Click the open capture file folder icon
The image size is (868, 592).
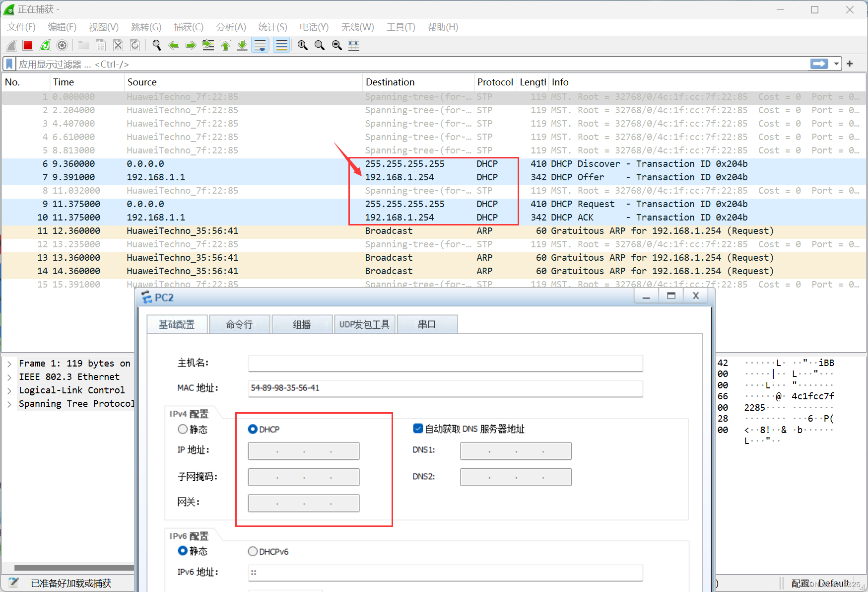(84, 45)
